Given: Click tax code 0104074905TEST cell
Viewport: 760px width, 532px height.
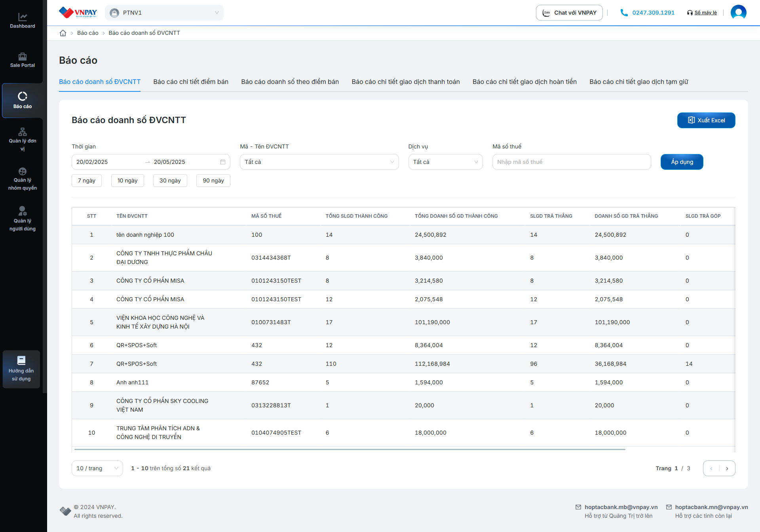Looking at the screenshot, I should click(276, 433).
